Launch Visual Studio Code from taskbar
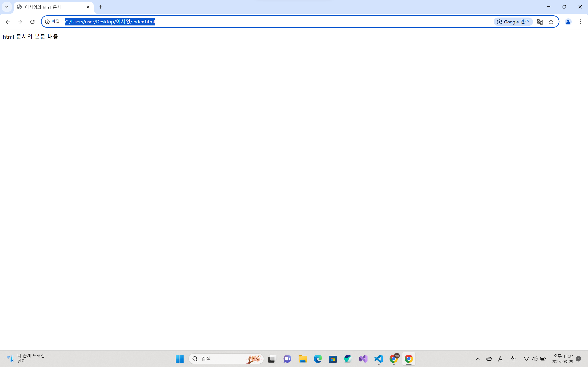The image size is (588, 367). (378, 359)
